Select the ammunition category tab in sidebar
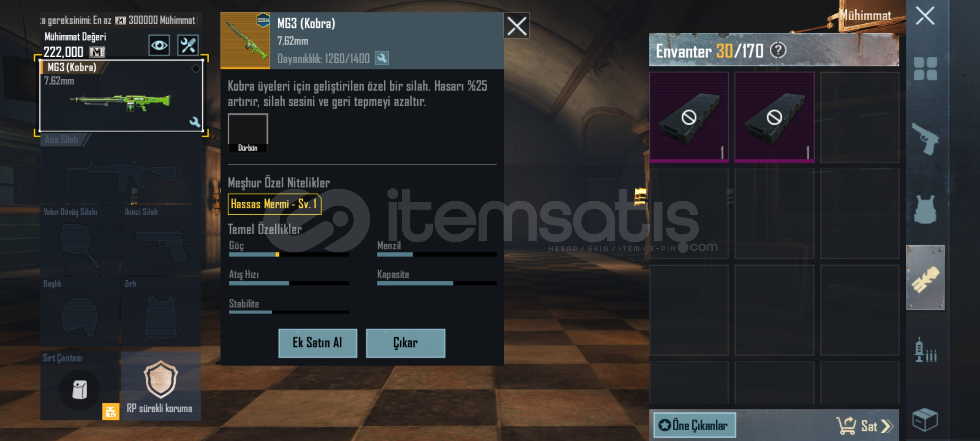The width and height of the screenshot is (980, 441). coord(925,278)
